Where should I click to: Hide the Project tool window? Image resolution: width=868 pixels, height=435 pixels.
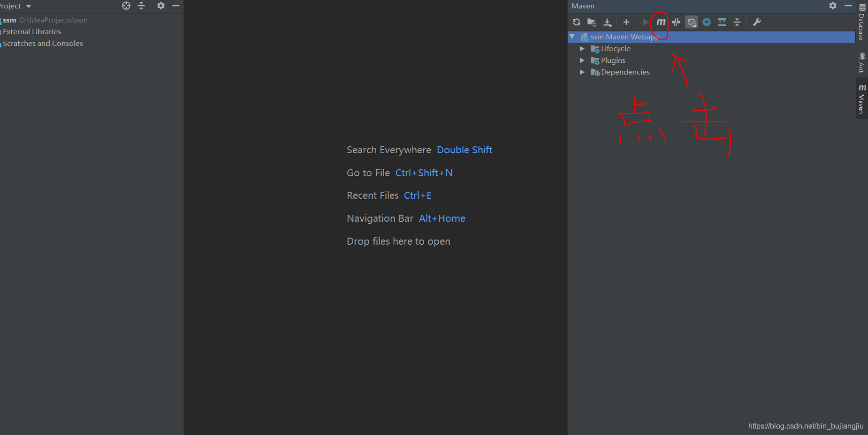point(176,6)
